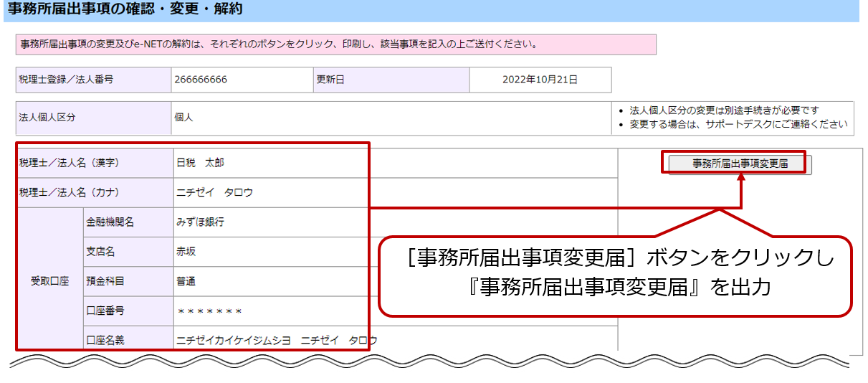Viewport: 868px width, 383px height.
Task: Select the deposit type 普通
Action: [186, 281]
